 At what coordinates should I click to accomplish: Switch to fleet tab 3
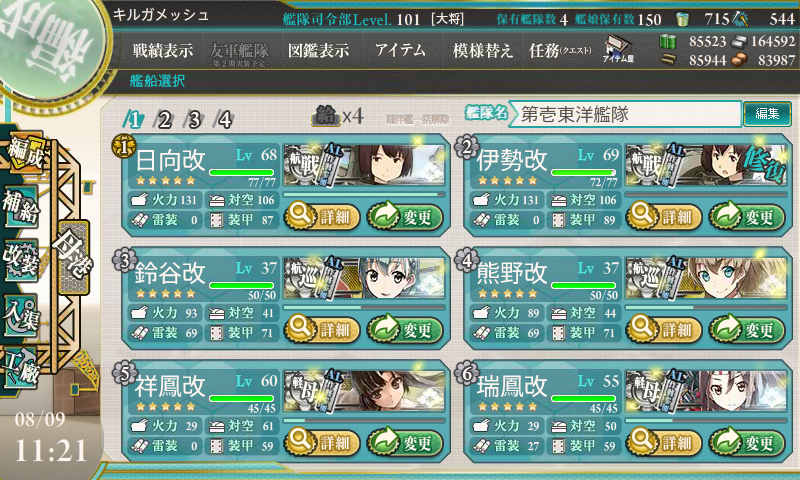tap(194, 120)
